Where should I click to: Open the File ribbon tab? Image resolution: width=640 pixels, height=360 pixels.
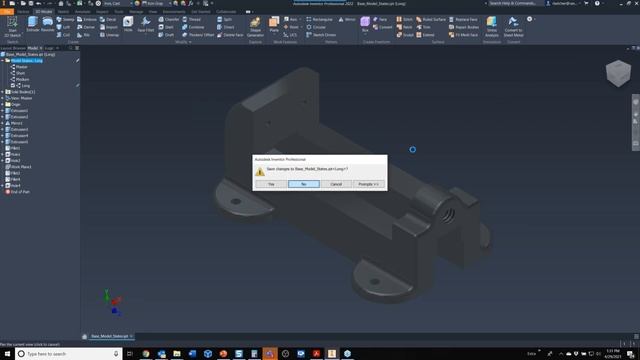click(7, 11)
